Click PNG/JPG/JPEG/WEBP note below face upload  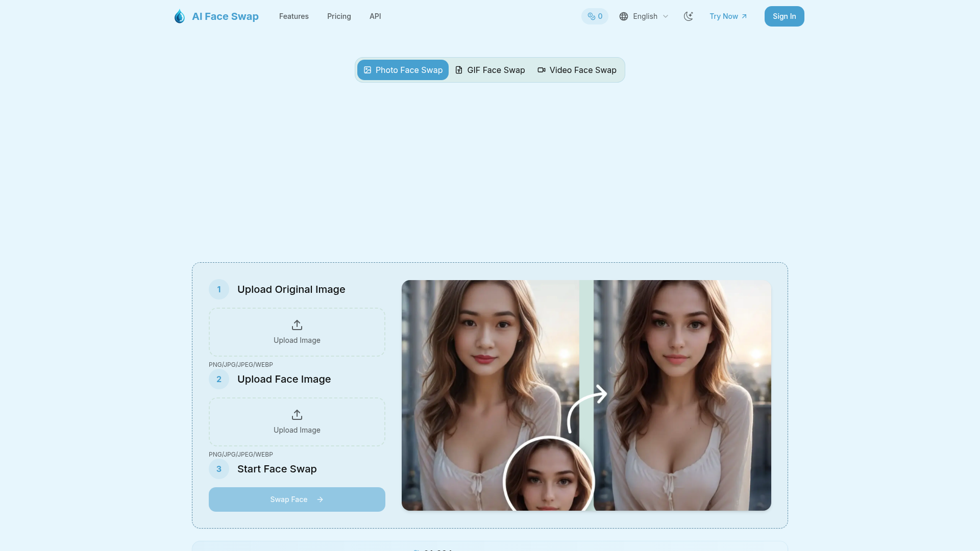point(241,455)
